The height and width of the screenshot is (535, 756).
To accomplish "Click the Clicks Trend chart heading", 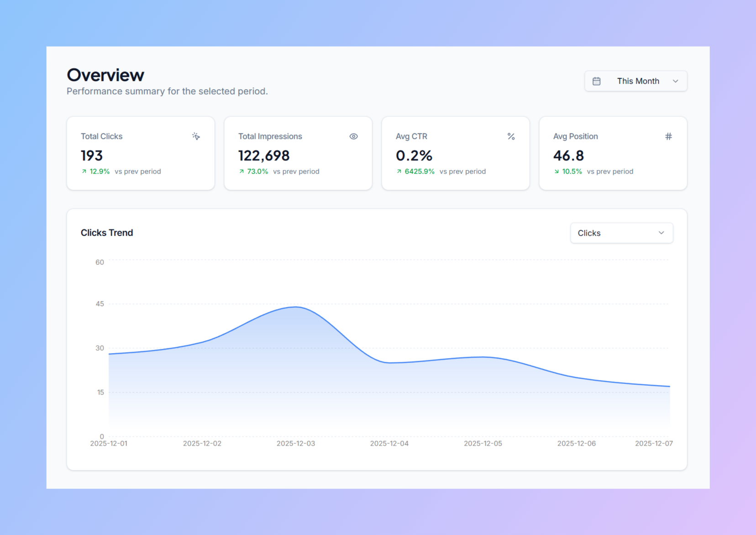I will click(x=107, y=233).
